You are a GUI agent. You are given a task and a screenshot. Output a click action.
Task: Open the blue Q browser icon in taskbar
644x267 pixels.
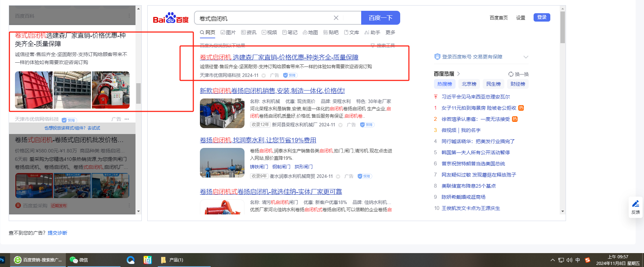click(131, 260)
